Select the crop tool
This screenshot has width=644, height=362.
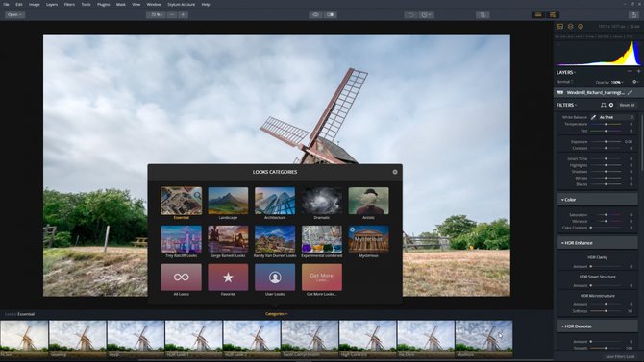483,14
